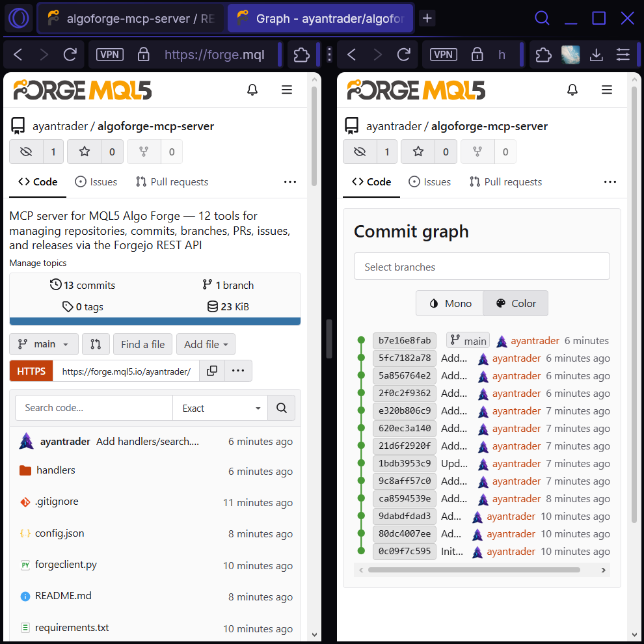
Task: Reload the right pane page
Action: click(x=404, y=55)
